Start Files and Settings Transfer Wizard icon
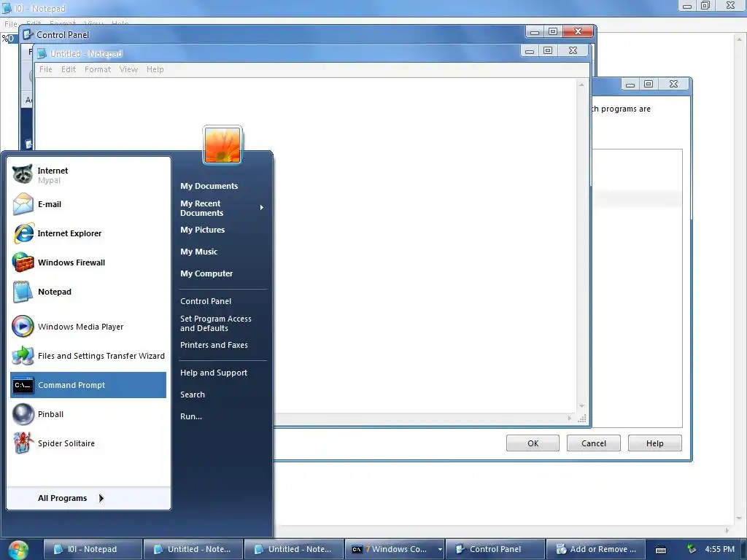Image resolution: width=747 pixels, height=560 pixels. coord(23,356)
